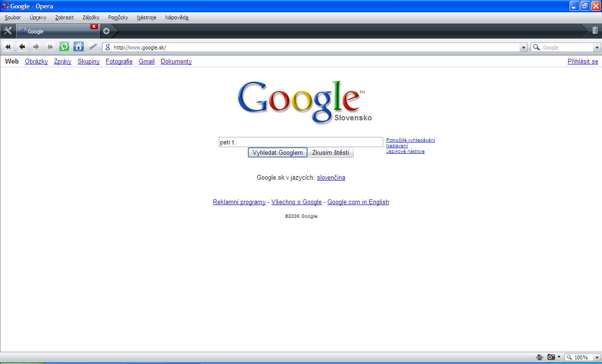Open the search engine dropdown arrow
The width and height of the screenshot is (602, 364).
[597, 47]
